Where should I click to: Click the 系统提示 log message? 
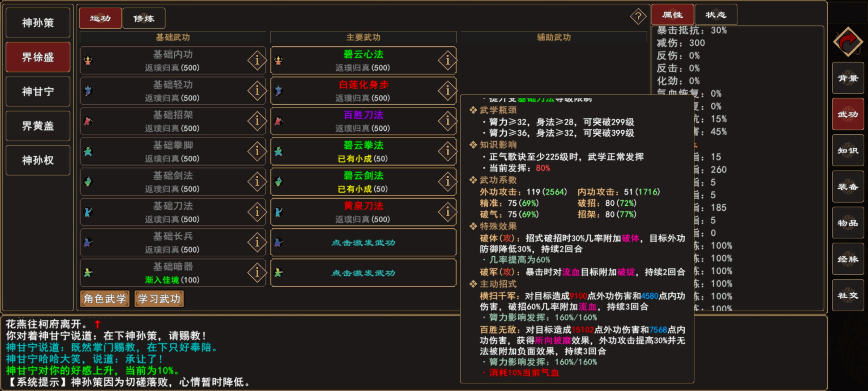(x=128, y=382)
